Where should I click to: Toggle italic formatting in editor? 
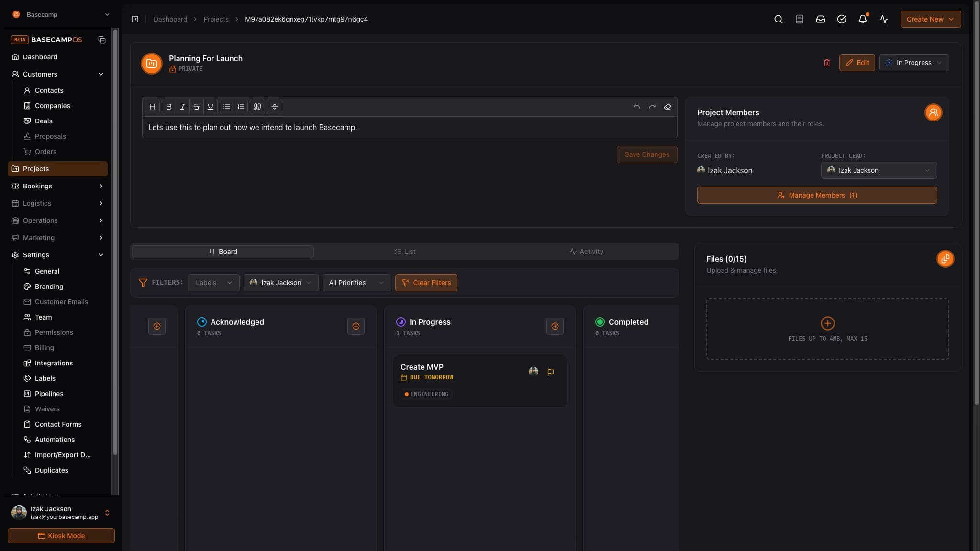tap(182, 107)
